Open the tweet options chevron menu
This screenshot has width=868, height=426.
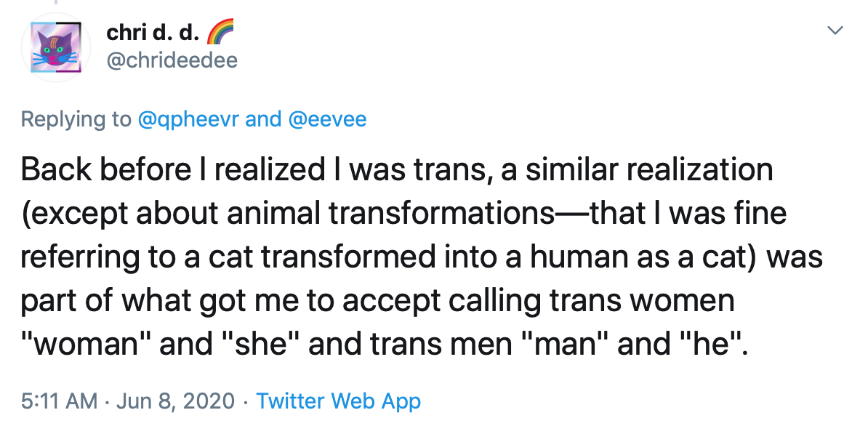click(835, 30)
